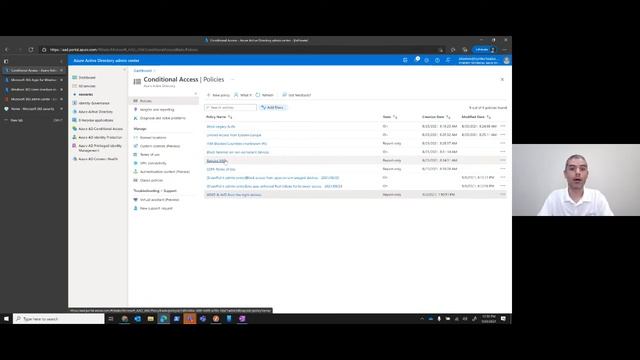Switch to Conditional Access vertical tab
This screenshot has width=640, height=360.
[33, 71]
